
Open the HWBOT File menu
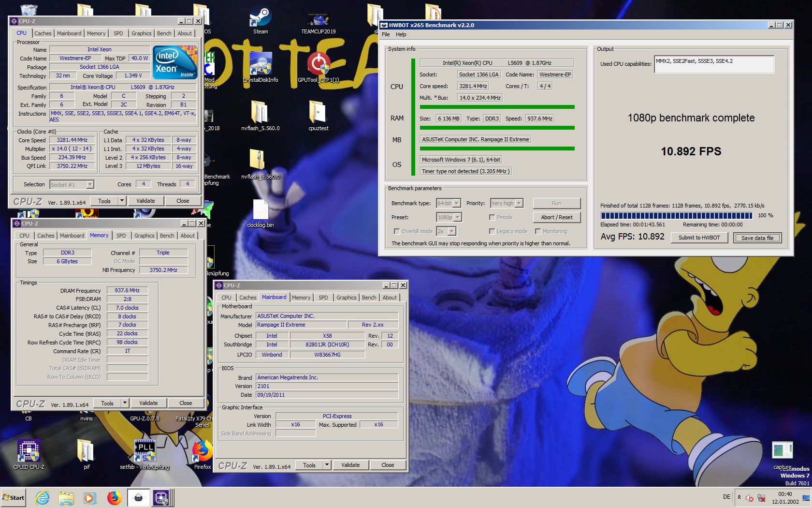coord(386,34)
